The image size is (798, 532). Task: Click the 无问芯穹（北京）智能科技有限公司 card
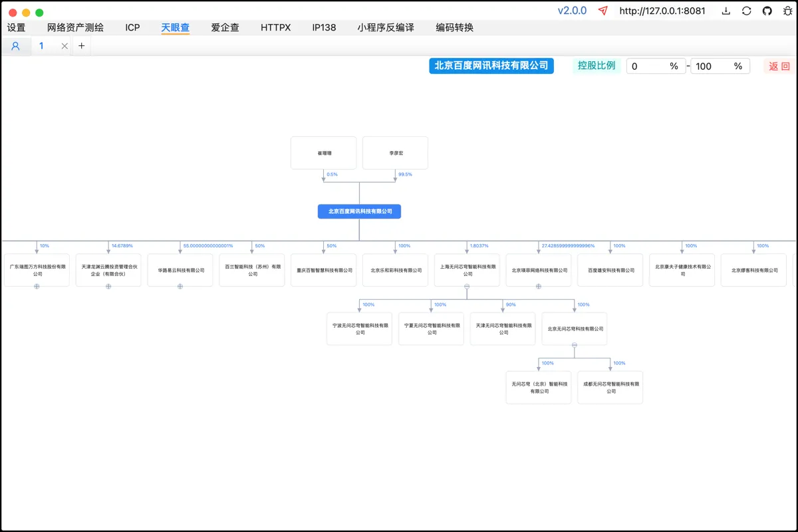(x=539, y=387)
